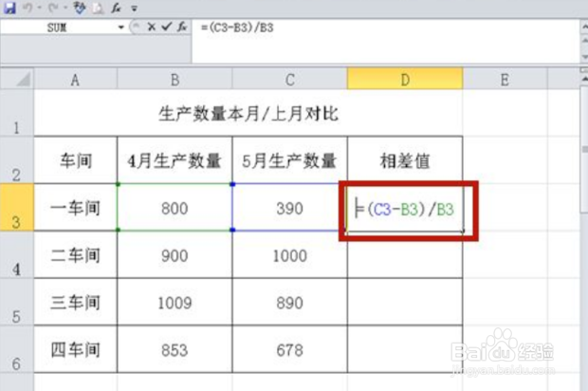
Task: Click empty cell D4 under 相差值
Action: click(x=405, y=254)
